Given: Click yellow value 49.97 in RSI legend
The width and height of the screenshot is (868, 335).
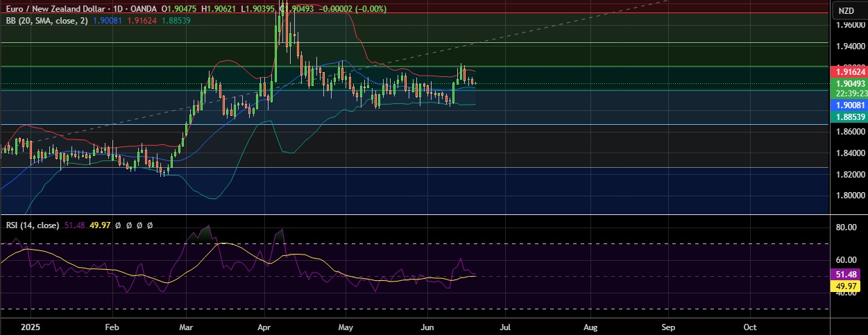Looking at the screenshot, I should [101, 225].
